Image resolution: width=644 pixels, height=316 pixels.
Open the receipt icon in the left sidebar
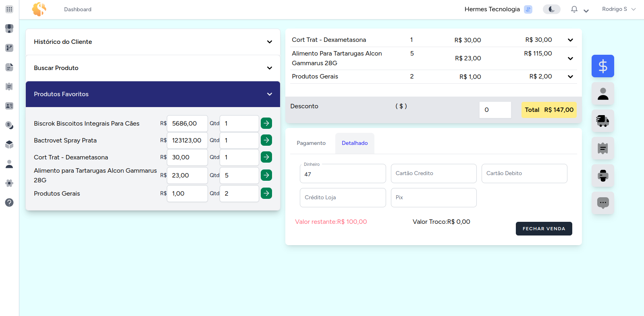(9, 87)
